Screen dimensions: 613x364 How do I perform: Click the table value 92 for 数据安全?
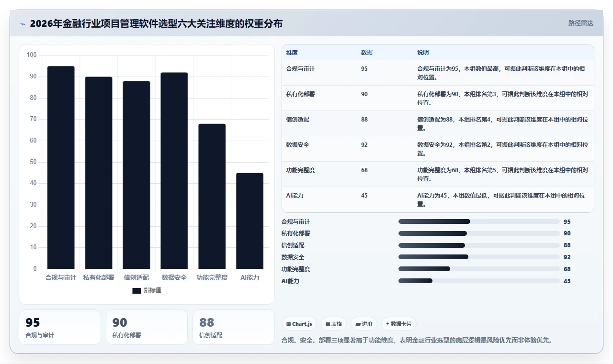point(364,145)
